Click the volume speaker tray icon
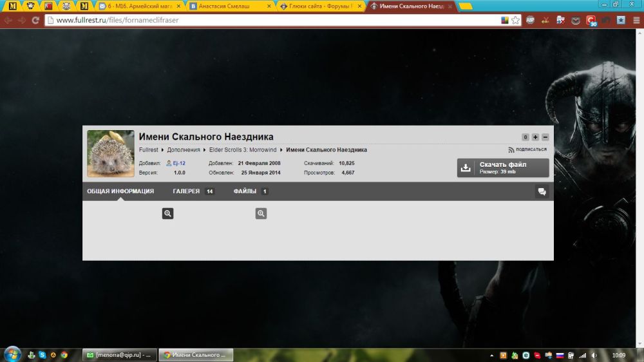 [x=594, y=356]
